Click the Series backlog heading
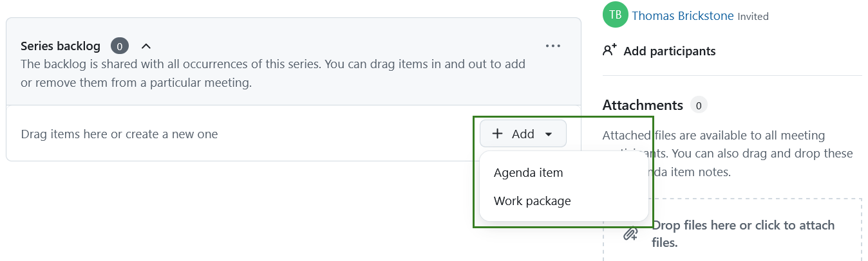 pyautogui.click(x=61, y=46)
